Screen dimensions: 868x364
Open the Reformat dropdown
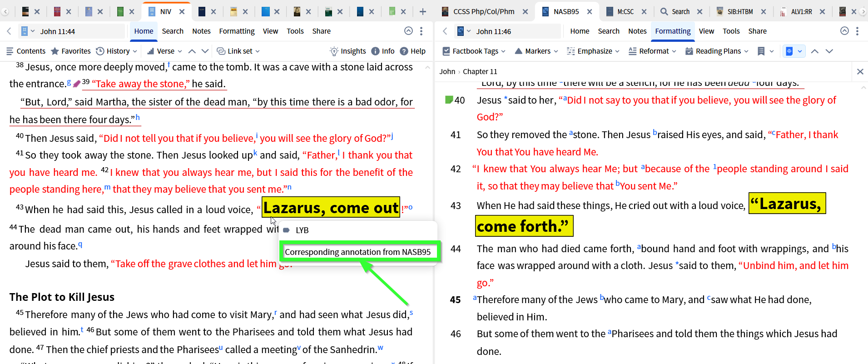[652, 51]
